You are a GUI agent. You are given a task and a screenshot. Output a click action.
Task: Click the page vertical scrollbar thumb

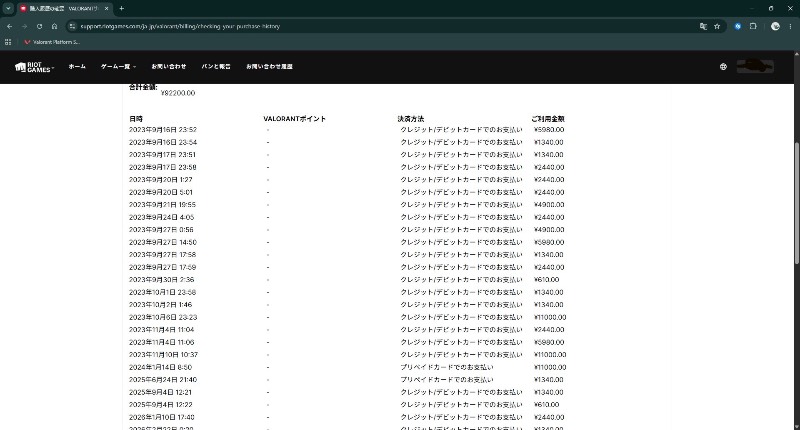coord(796,203)
